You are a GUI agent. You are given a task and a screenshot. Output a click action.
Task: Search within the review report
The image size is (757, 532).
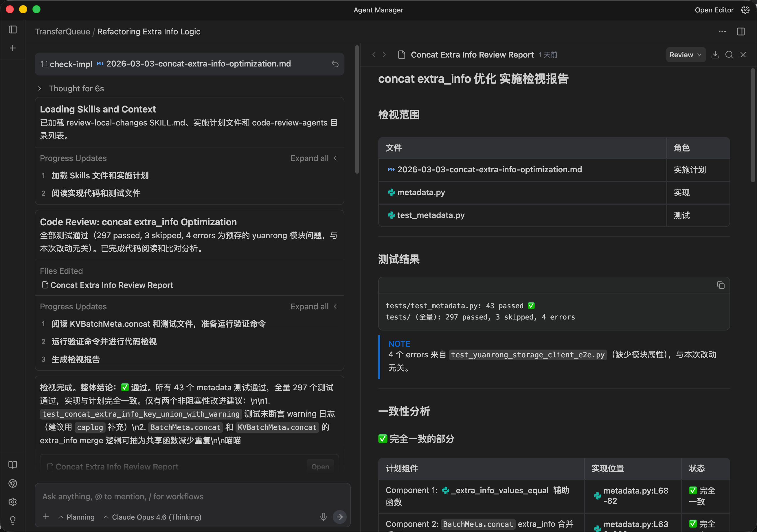pyautogui.click(x=729, y=55)
